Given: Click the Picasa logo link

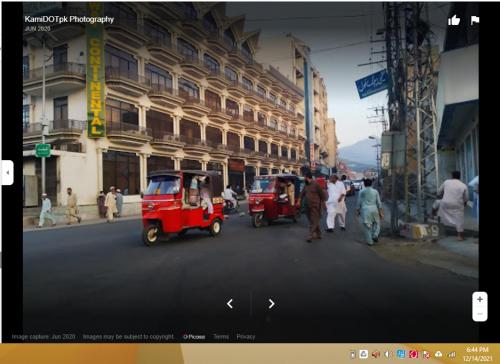Looking at the screenshot, I should [194, 337].
